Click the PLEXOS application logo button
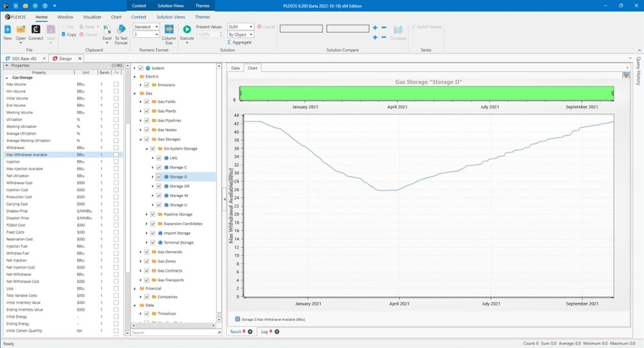The height and width of the screenshot is (348, 644). click(15, 17)
